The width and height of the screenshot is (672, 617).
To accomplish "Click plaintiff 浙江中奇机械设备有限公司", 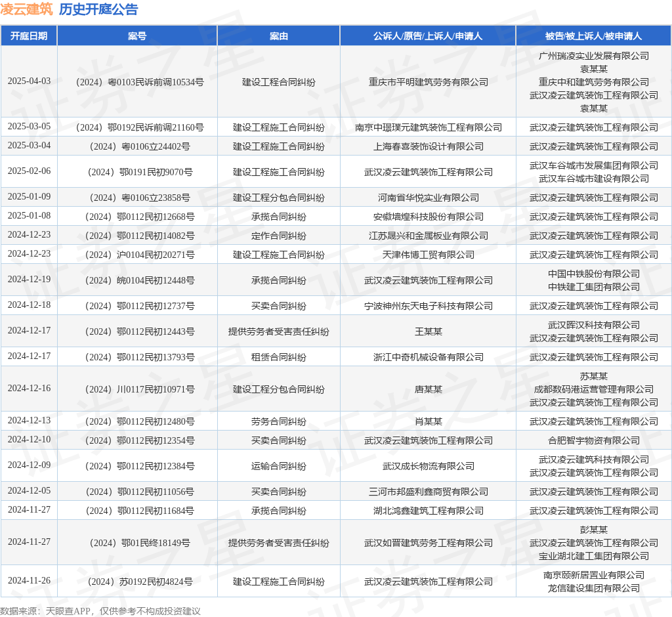I will [x=428, y=357].
